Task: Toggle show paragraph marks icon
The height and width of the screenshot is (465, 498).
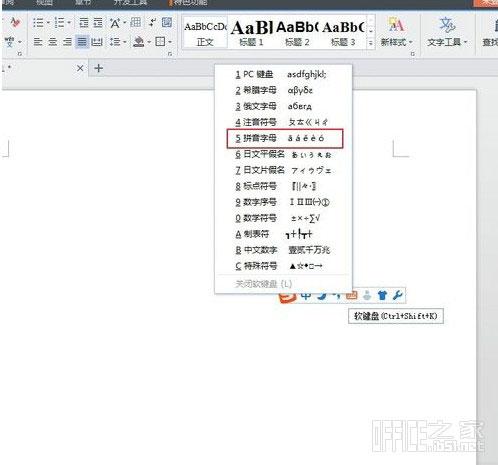Action: point(153,22)
